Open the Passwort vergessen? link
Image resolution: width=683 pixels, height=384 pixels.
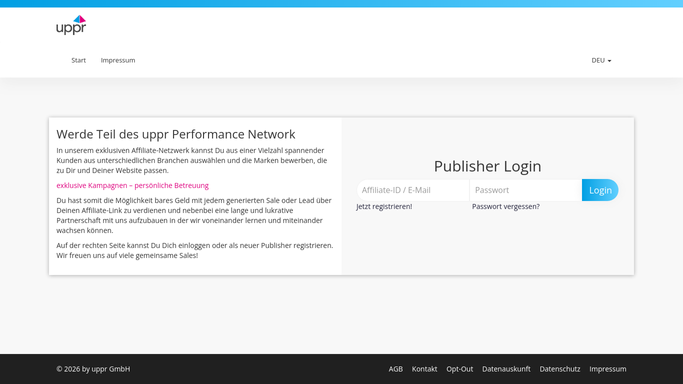506,206
